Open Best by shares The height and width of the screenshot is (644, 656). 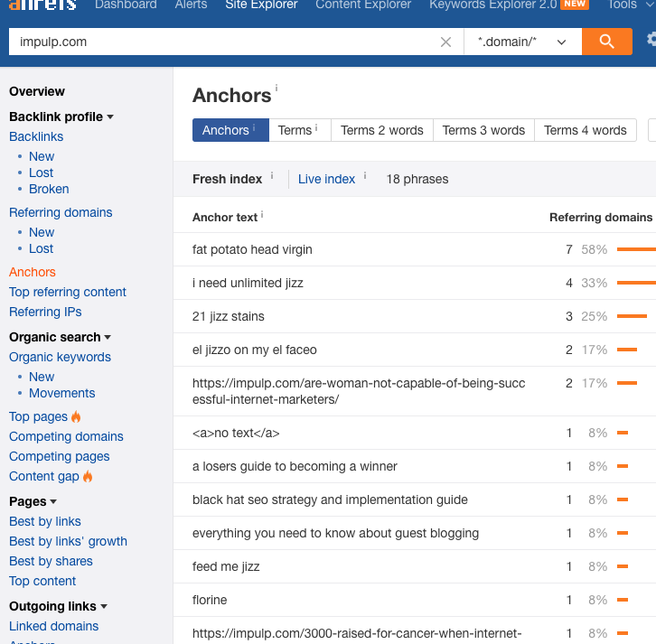coord(51,561)
